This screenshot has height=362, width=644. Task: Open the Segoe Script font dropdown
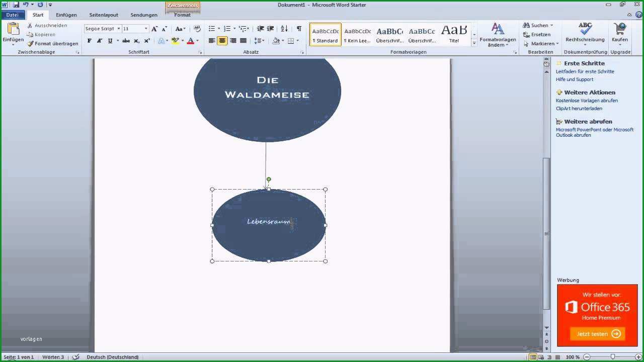coord(119,29)
